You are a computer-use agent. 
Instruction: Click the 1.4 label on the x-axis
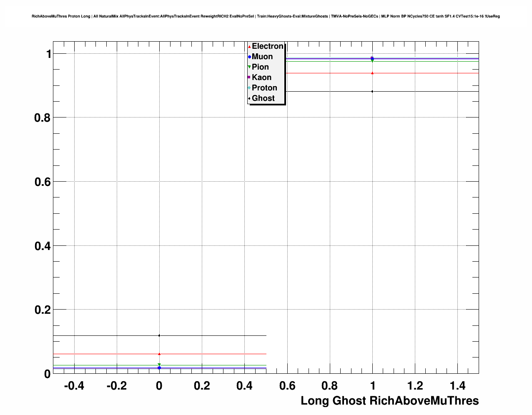pyautogui.click(x=457, y=386)
